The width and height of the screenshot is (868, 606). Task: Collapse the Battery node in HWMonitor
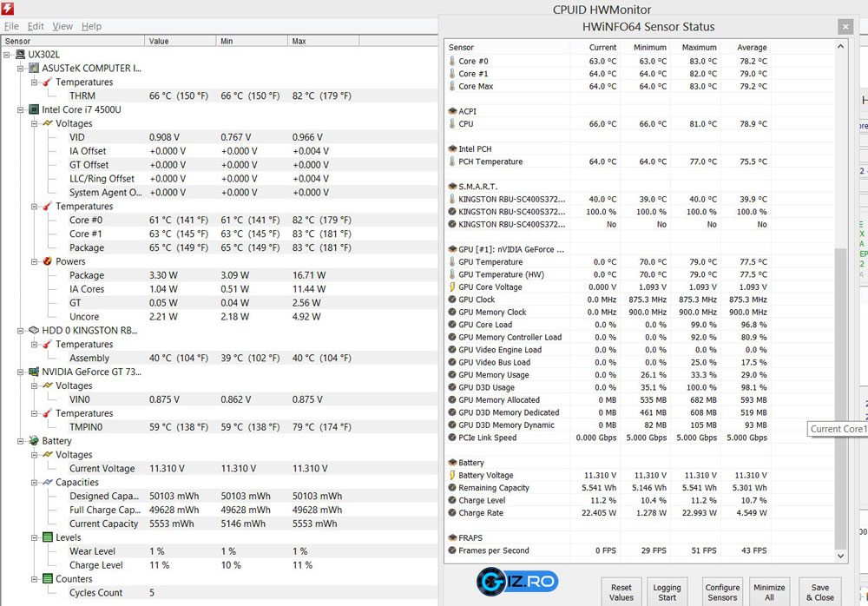coord(21,441)
